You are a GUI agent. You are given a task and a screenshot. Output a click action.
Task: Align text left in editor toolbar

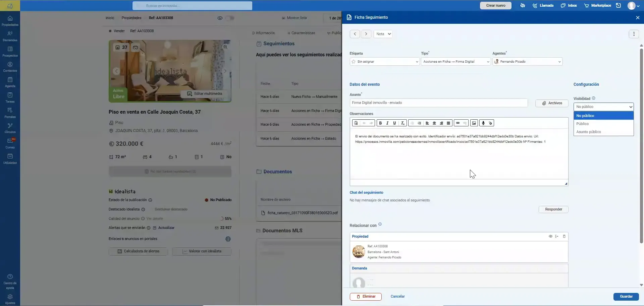427,123
